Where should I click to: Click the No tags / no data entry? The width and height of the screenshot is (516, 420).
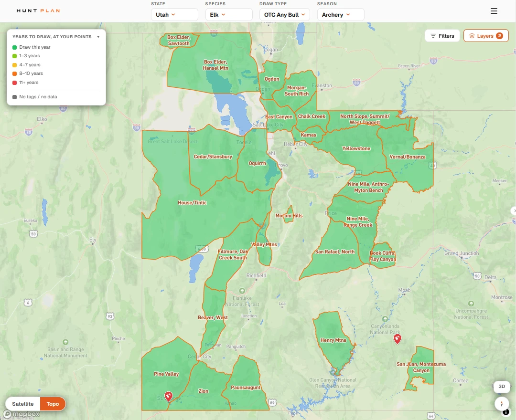[35, 97]
